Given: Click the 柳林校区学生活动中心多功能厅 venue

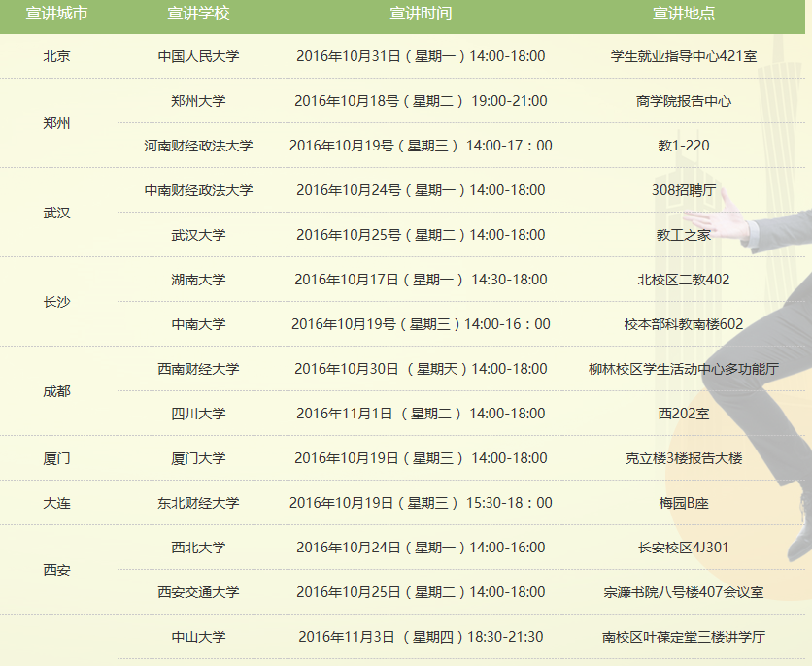Looking at the screenshot, I should (684, 369).
